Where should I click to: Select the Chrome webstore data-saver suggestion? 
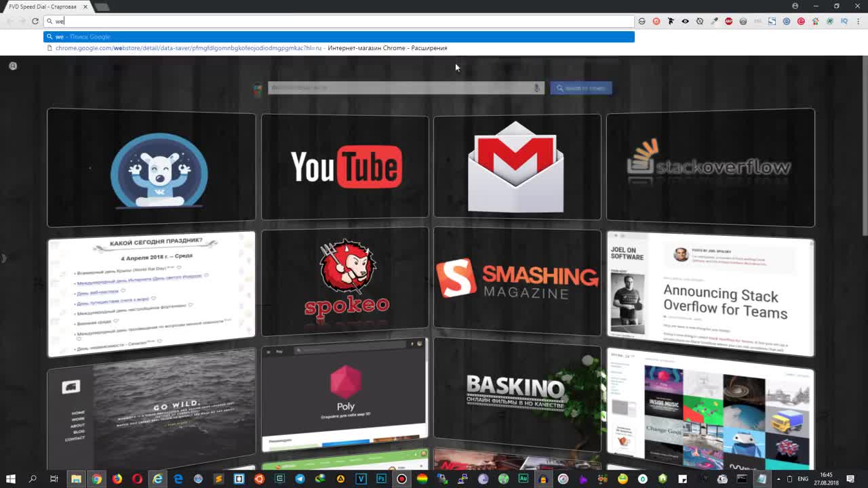click(x=339, y=48)
